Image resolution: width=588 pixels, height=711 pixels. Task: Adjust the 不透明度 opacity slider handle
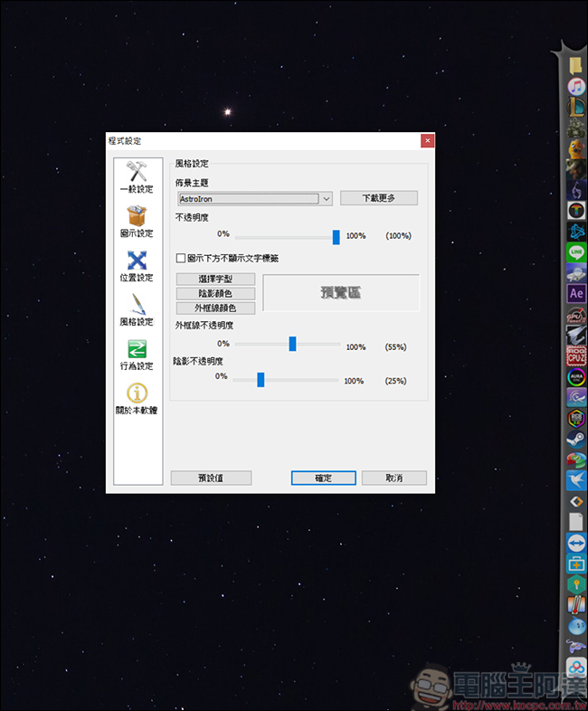point(336,237)
